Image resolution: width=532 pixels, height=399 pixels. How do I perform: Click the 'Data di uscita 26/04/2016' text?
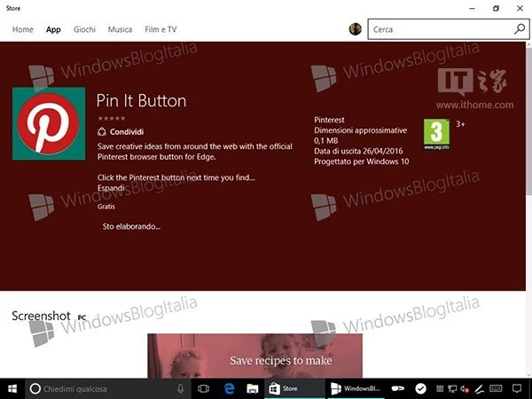coord(358,151)
